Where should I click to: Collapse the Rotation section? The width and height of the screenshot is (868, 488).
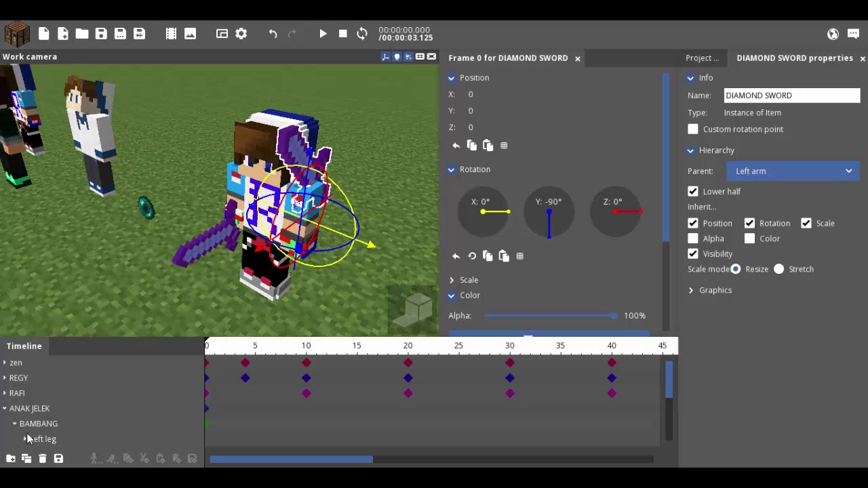(452, 169)
